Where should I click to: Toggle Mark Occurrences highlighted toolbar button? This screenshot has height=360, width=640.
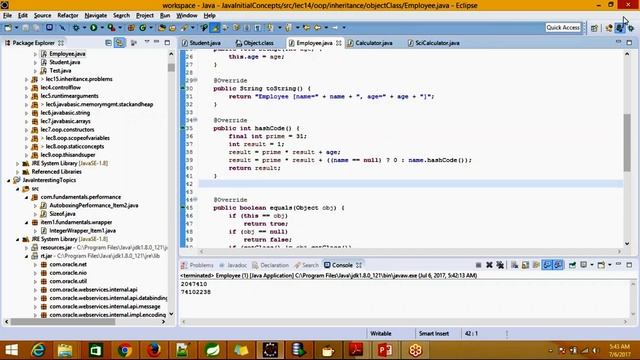[x=215, y=27]
